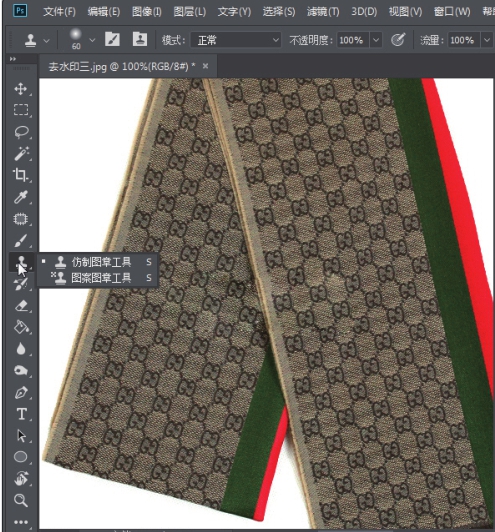Select the Magic Wand tool

21,154
